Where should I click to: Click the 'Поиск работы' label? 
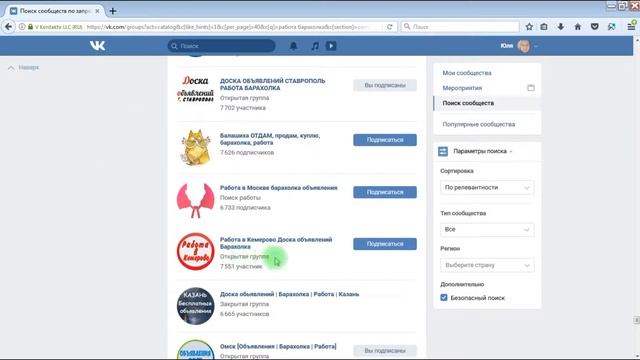(x=240, y=198)
